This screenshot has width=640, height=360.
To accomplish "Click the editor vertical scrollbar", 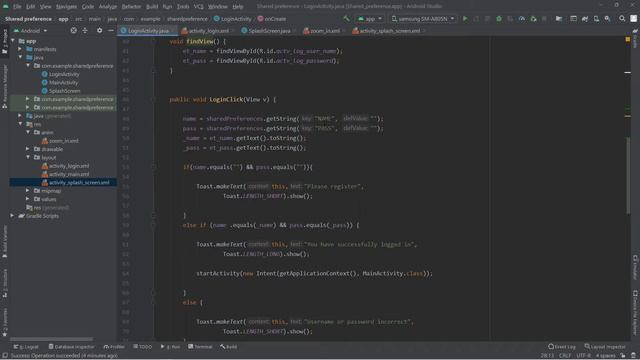I will pos(628,176).
